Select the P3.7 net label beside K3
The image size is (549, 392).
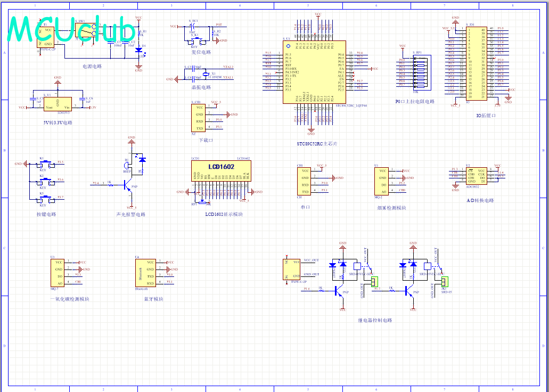(x=61, y=197)
